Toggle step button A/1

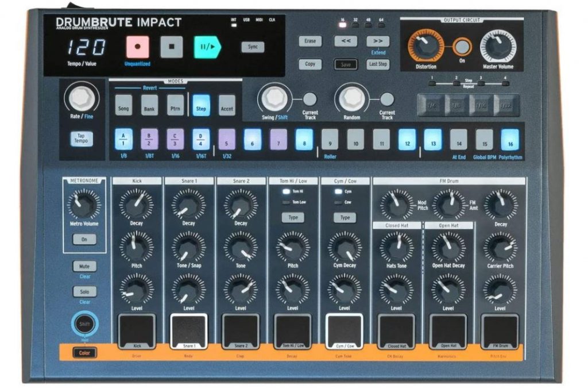123,140
